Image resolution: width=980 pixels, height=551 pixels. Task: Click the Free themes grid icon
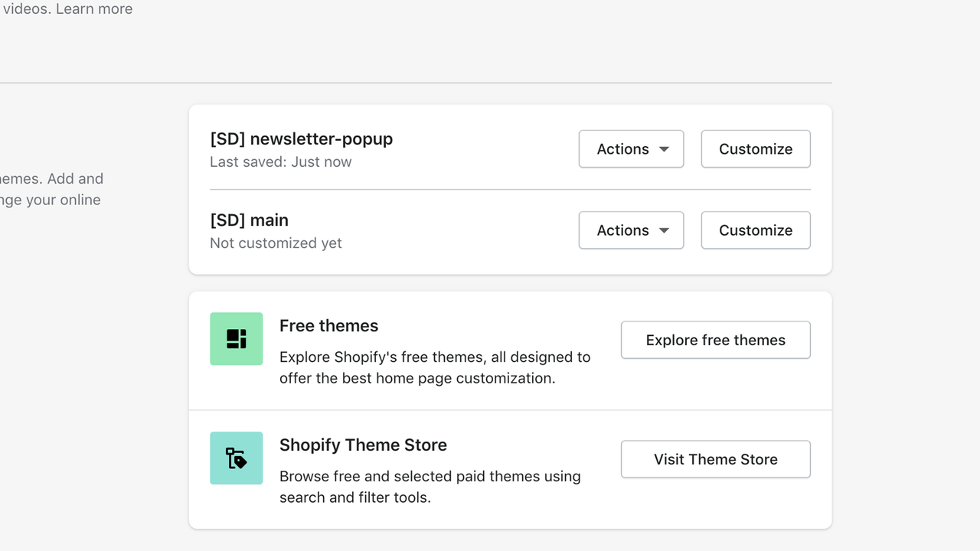(236, 338)
